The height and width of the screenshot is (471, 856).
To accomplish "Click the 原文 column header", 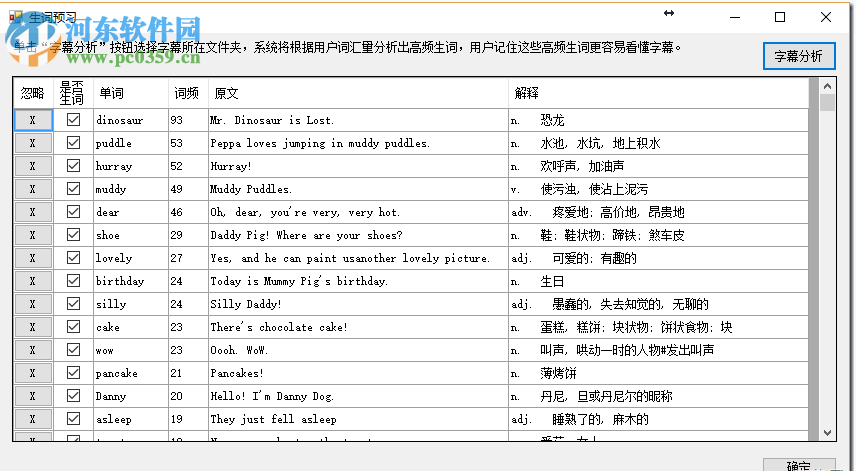I will click(358, 93).
